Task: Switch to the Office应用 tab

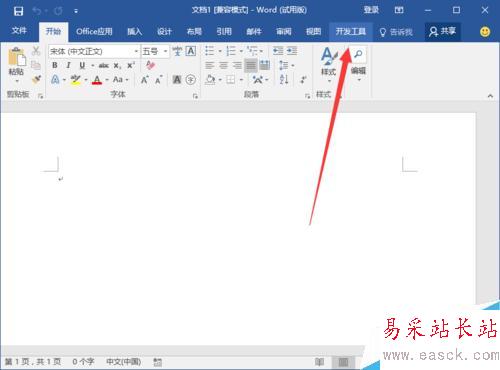Action: pyautogui.click(x=94, y=32)
